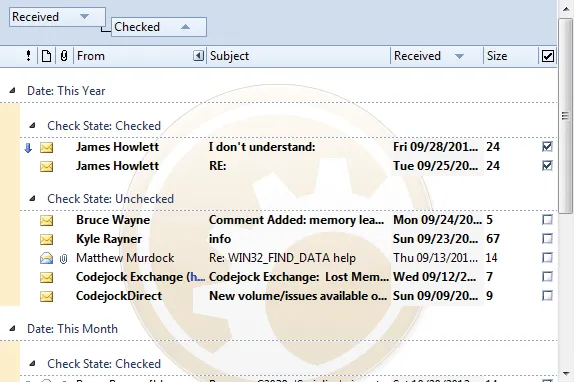The image size is (574, 382).
Task: Click the Checked group-by box
Action: click(x=159, y=27)
